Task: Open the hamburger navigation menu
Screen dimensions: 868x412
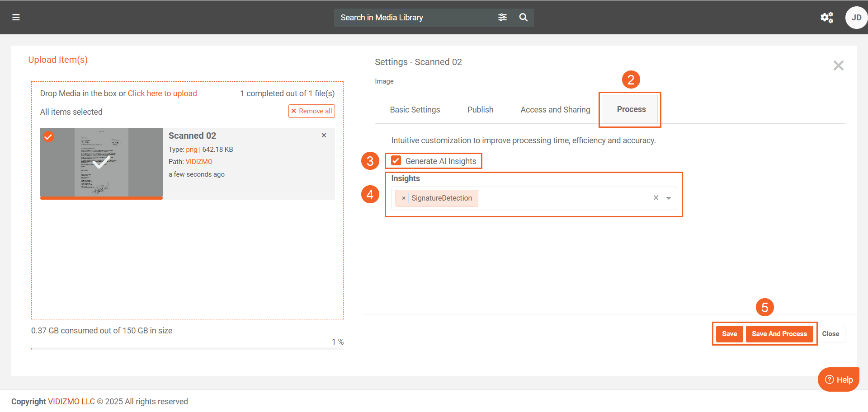Action: pyautogui.click(x=16, y=17)
